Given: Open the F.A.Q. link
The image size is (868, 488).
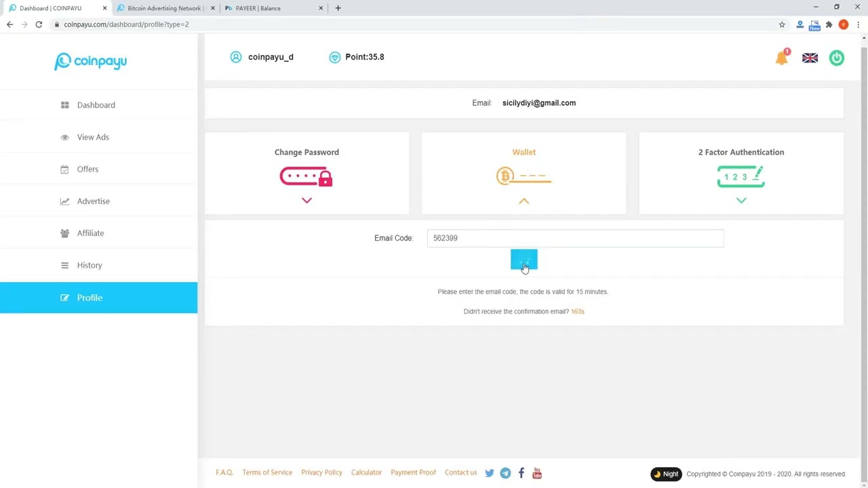Looking at the screenshot, I should point(224,472).
